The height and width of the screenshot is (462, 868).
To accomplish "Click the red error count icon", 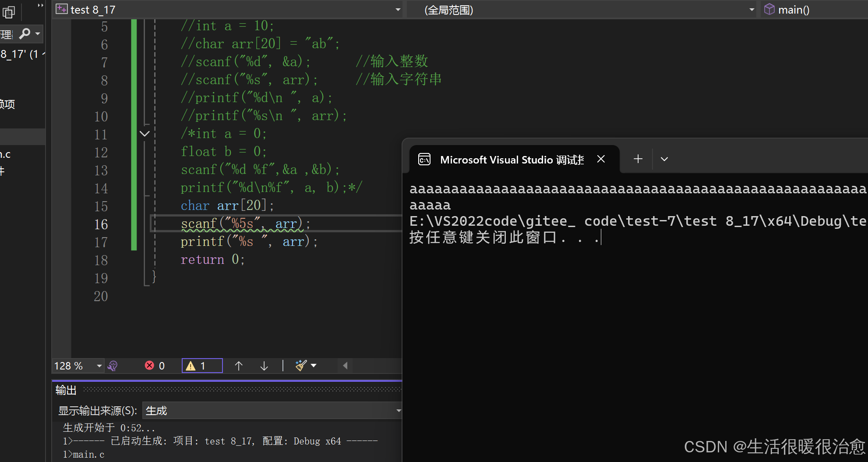I will (x=150, y=366).
